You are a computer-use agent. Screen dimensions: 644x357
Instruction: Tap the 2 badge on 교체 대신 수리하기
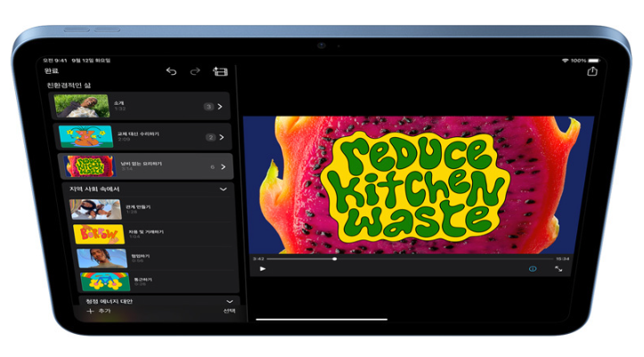(210, 137)
